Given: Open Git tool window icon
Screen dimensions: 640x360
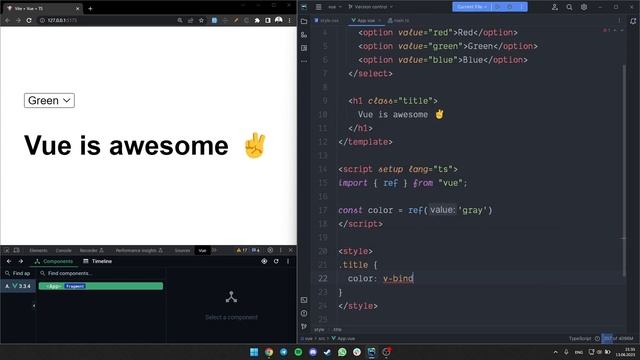Looking at the screenshot, I should tap(304, 327).
